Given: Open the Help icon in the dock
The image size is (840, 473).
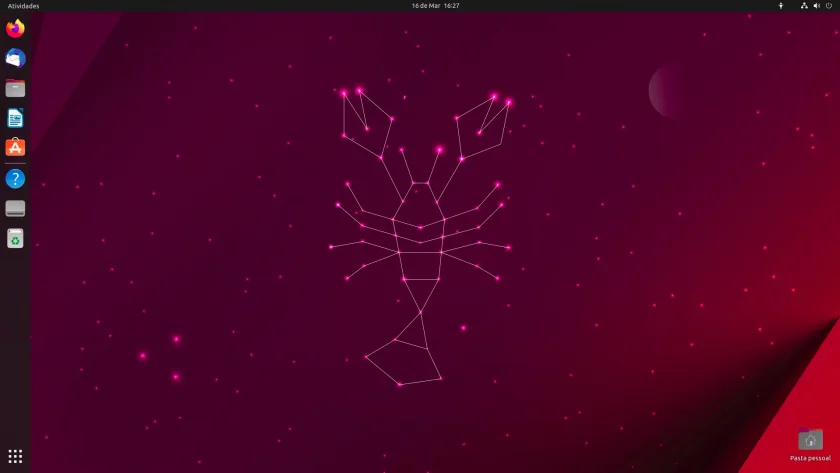Looking at the screenshot, I should click(15, 178).
